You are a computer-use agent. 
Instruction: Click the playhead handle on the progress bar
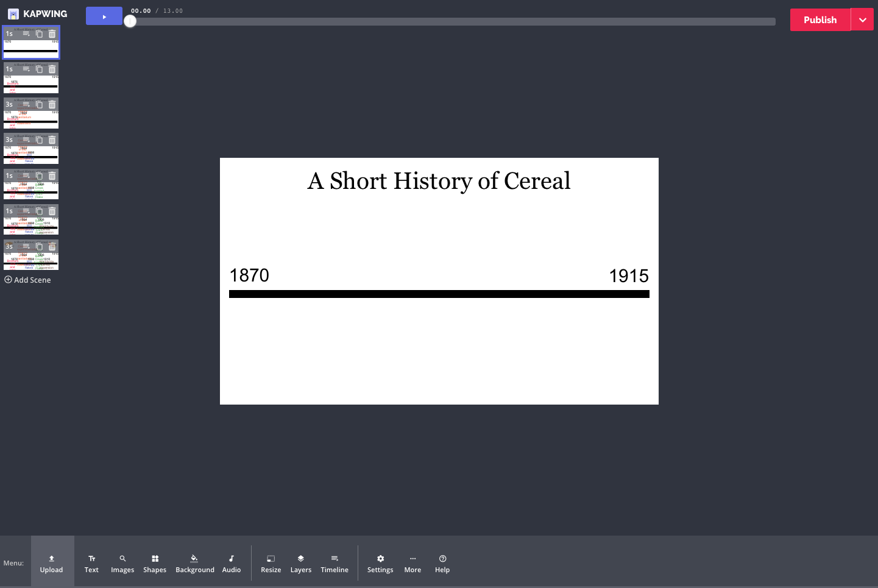click(x=130, y=21)
